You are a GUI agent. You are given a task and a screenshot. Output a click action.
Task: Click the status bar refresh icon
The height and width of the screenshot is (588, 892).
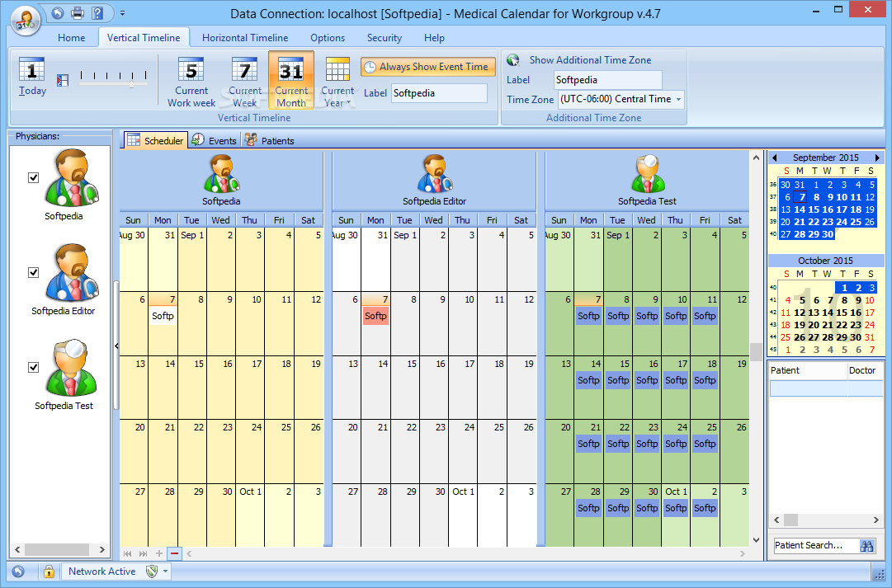18,572
